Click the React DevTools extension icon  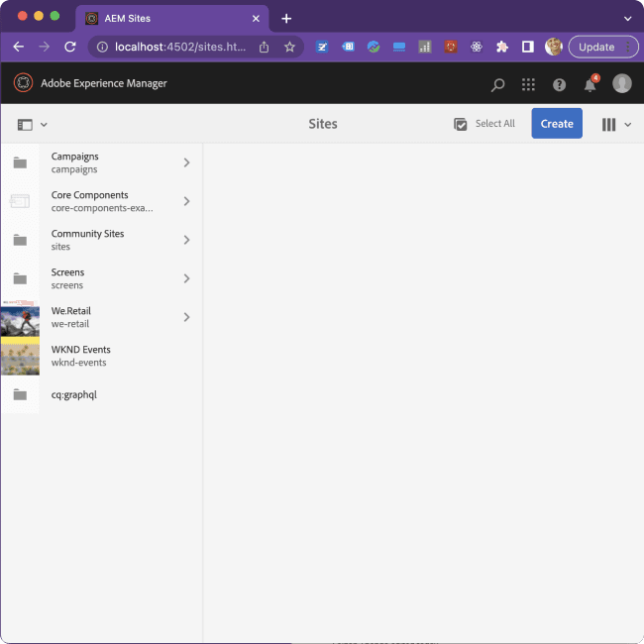(477, 47)
